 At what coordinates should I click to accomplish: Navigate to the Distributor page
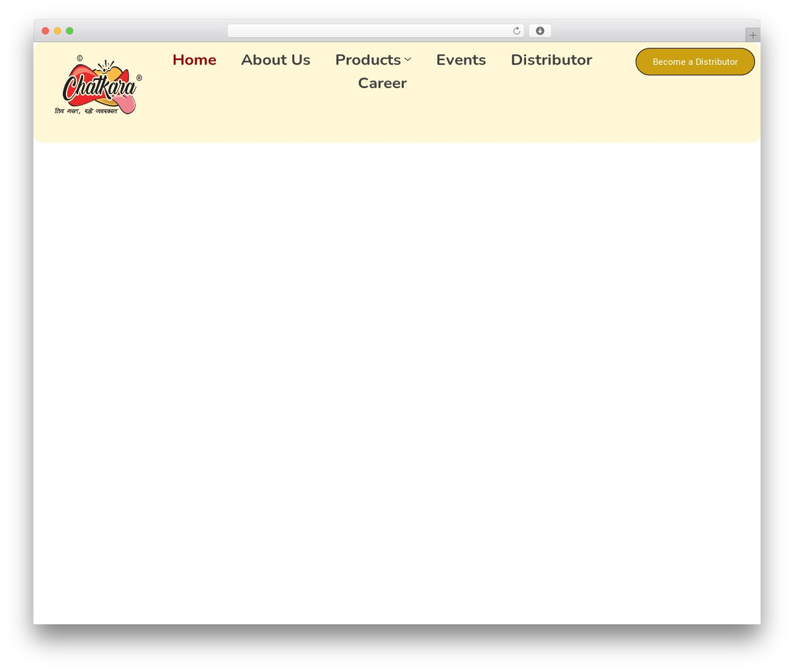point(551,60)
